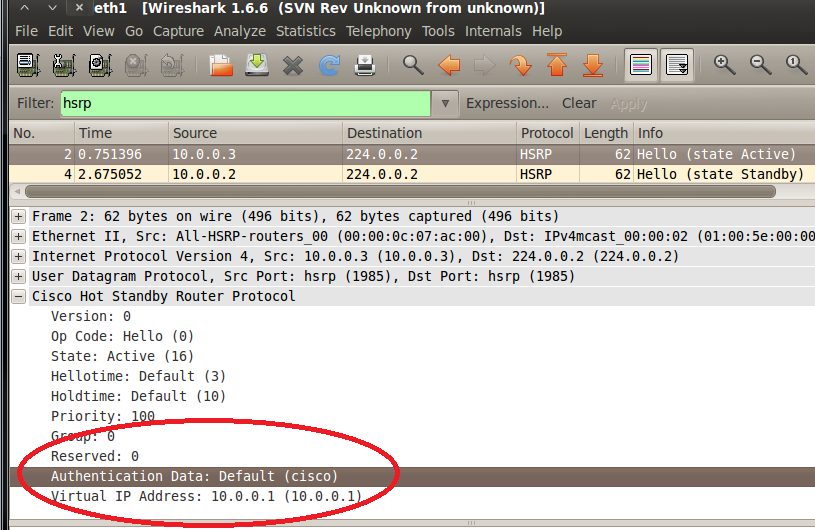
Task: Print packets printer icon
Action: click(365, 66)
